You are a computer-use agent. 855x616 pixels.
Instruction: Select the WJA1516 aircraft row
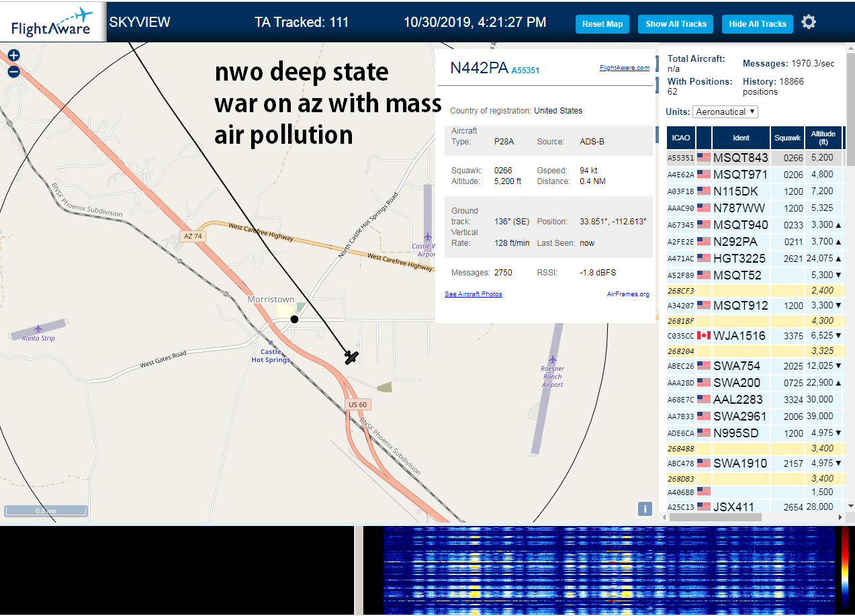point(756,336)
